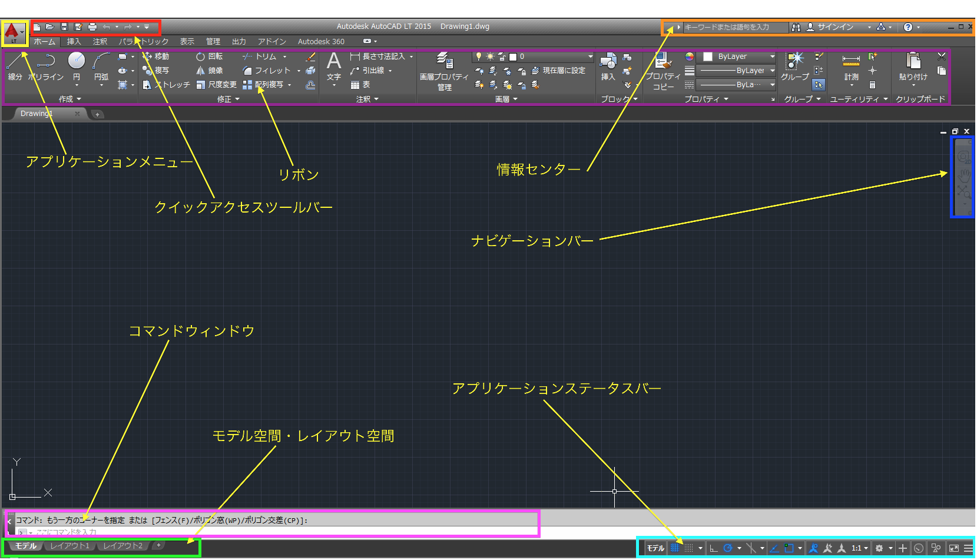Switch to the 出力 ribbon tab
The width and height of the screenshot is (977, 560).
coord(239,42)
